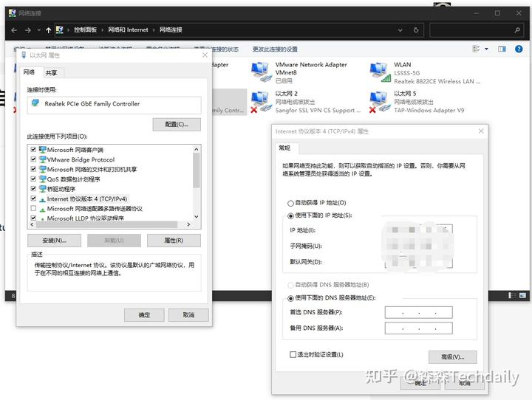The image size is (532, 400).
Task: Click the item list's scroll up arrow
Action: (196, 149)
